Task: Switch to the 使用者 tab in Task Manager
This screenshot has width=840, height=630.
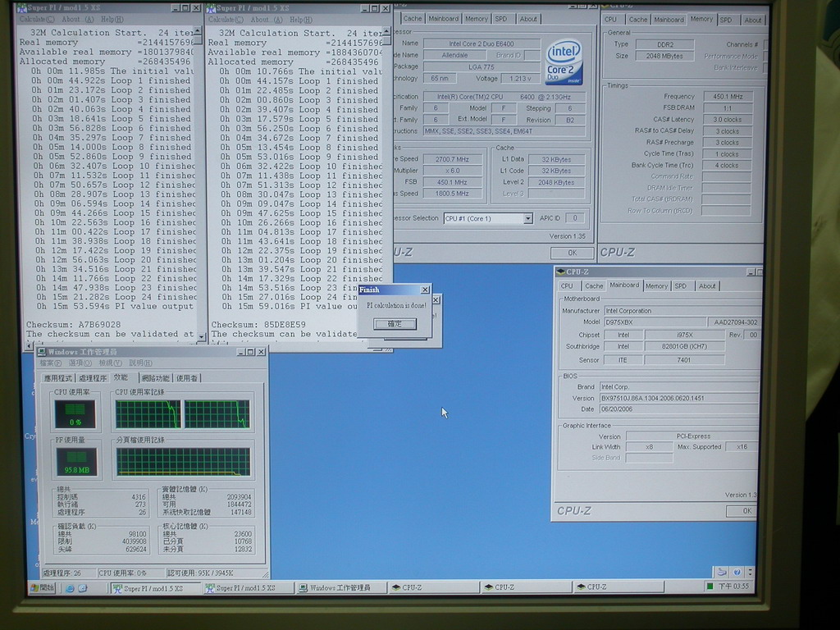Action: coord(186,378)
